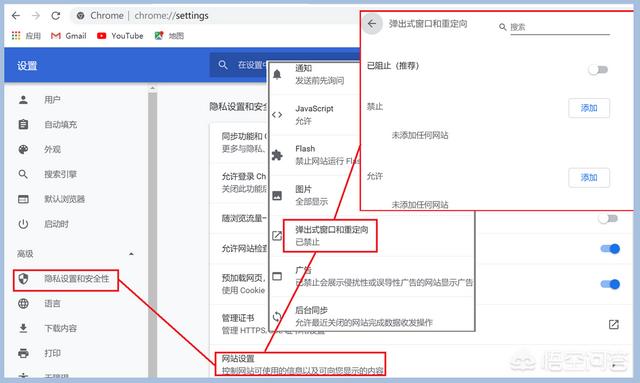640x383 pixels.
Task: Turn off the 预加载网页 toggle
Action: 610,284
